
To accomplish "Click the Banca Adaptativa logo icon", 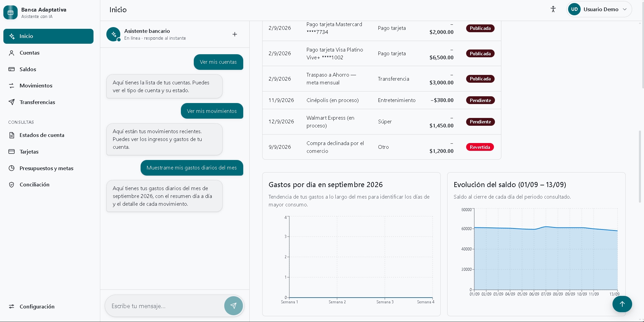I will coord(11,13).
